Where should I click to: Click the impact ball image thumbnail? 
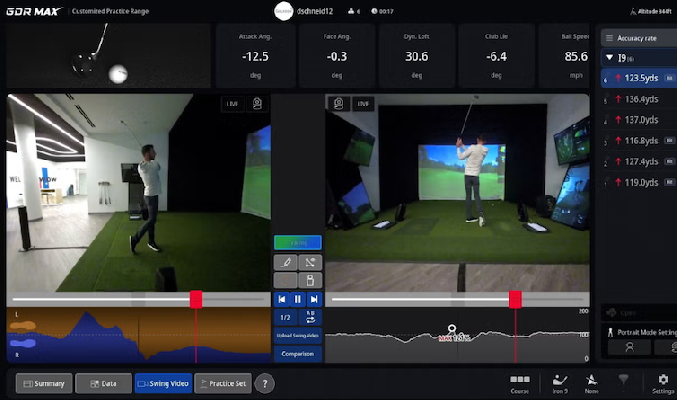point(108,56)
